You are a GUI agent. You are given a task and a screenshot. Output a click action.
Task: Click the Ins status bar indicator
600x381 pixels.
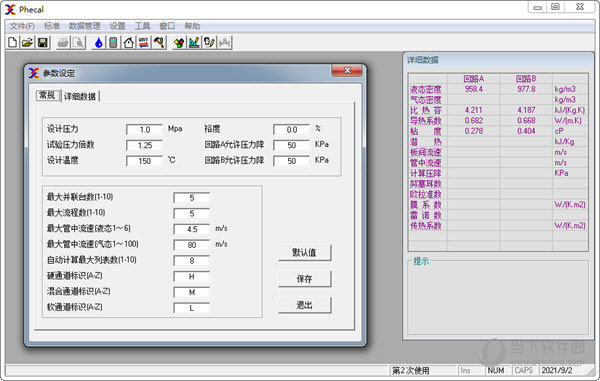coord(465,370)
